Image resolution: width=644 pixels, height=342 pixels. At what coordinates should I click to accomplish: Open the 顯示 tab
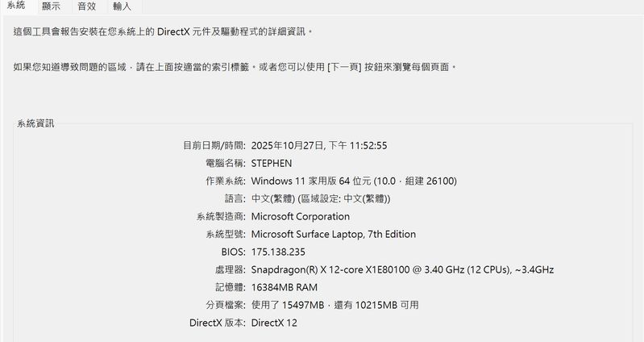tap(51, 6)
